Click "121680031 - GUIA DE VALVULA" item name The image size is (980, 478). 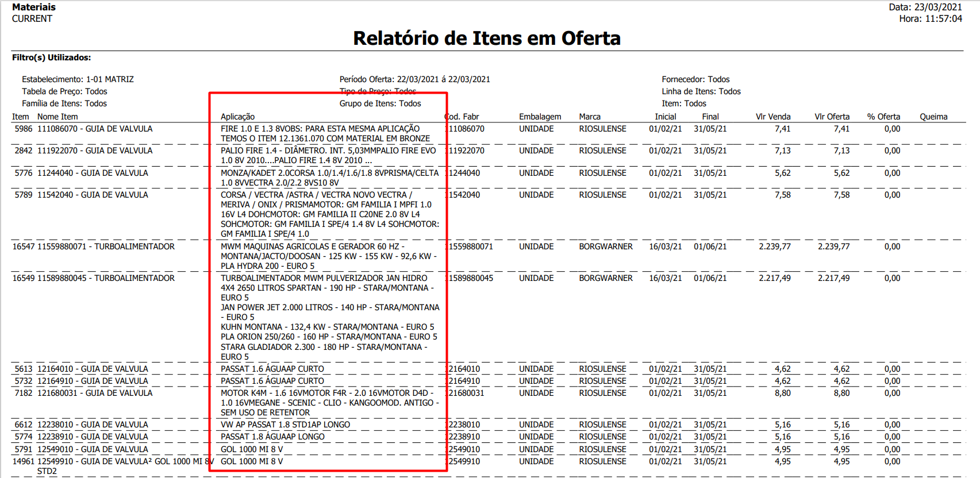click(95, 393)
